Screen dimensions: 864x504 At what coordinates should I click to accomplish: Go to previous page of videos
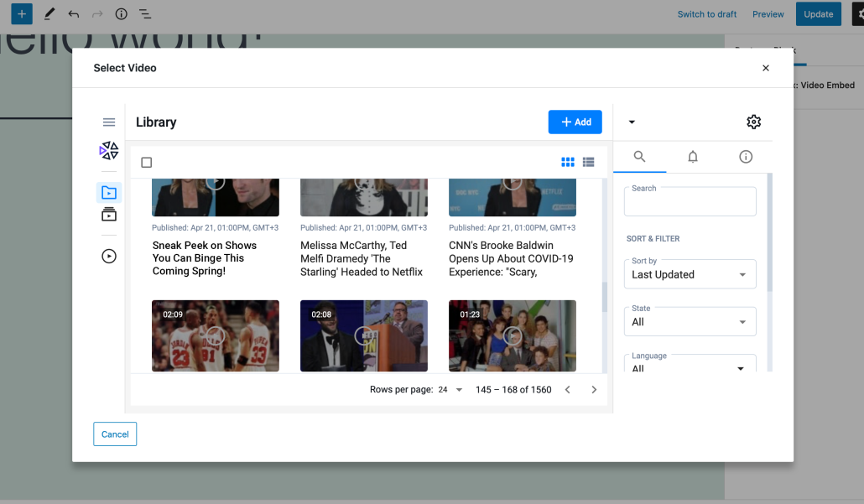(x=568, y=389)
